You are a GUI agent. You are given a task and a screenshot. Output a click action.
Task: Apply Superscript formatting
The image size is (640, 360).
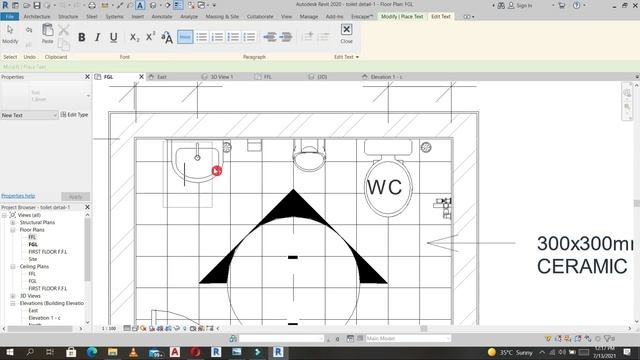point(150,37)
